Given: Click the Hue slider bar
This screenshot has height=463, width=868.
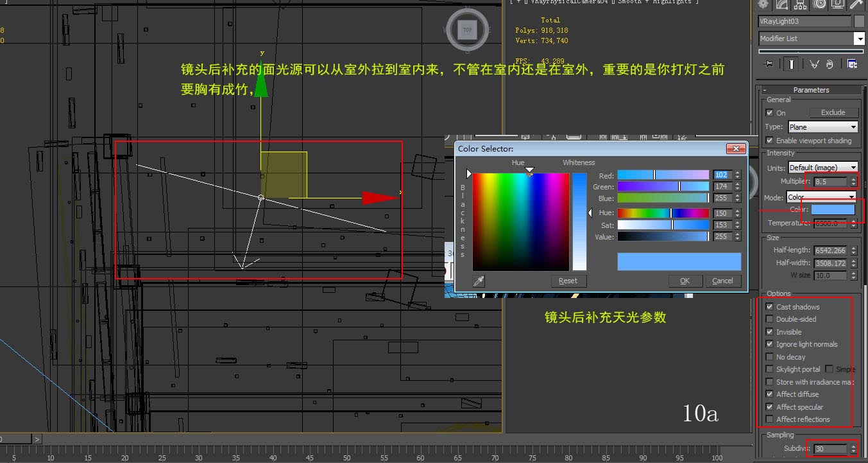Looking at the screenshot, I should (x=663, y=213).
